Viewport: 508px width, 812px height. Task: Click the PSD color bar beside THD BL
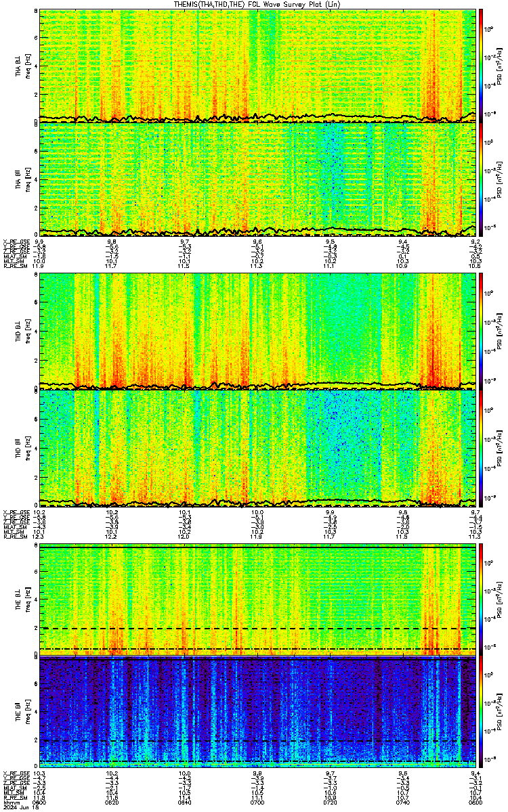481,331
